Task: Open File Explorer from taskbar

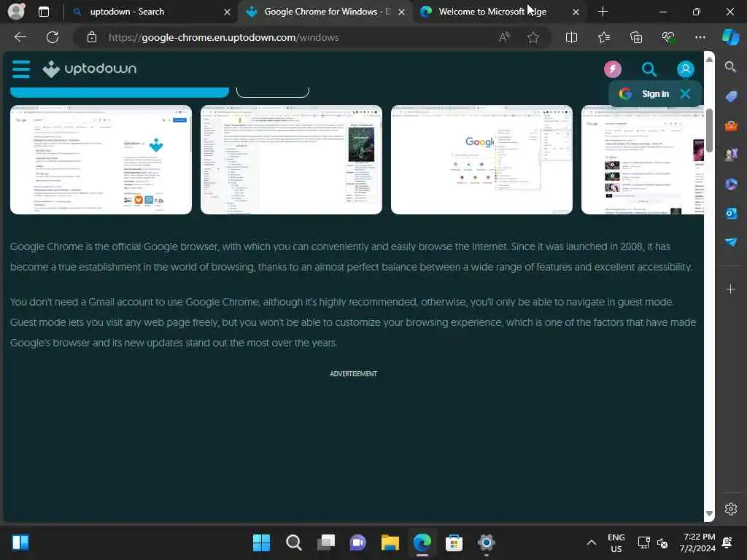Action: [390, 542]
